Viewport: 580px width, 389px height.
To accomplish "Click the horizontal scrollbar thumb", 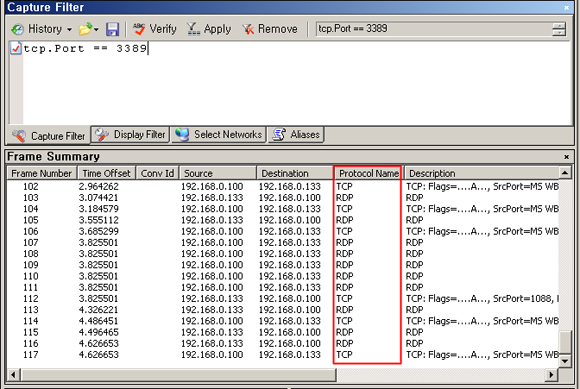I will [x=179, y=375].
